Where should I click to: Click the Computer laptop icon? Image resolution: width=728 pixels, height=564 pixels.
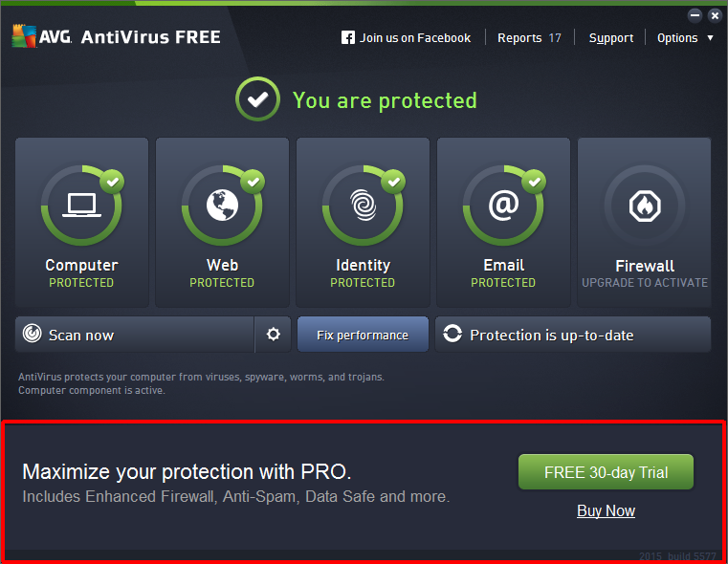click(x=81, y=205)
